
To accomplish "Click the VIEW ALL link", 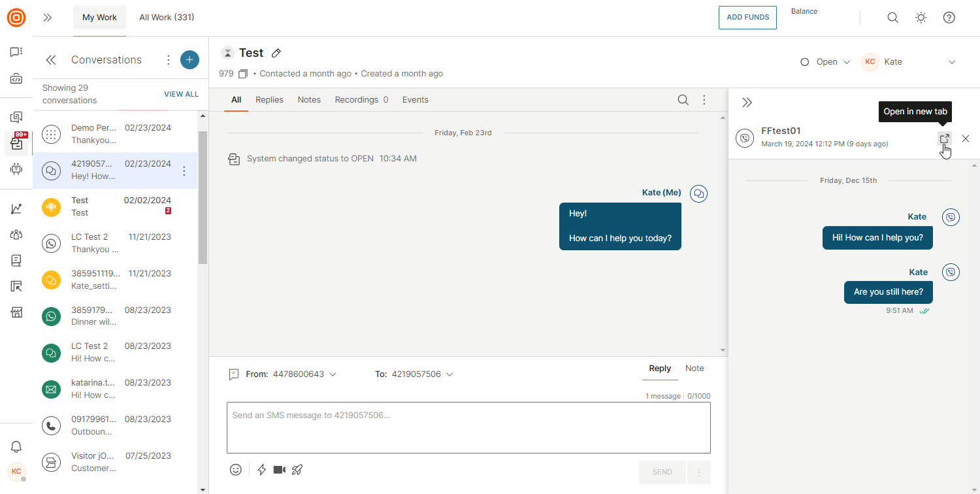I will pyautogui.click(x=181, y=94).
